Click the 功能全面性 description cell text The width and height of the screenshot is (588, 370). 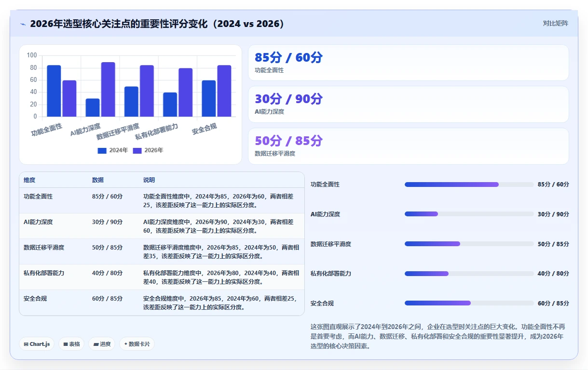pyautogui.click(x=219, y=201)
